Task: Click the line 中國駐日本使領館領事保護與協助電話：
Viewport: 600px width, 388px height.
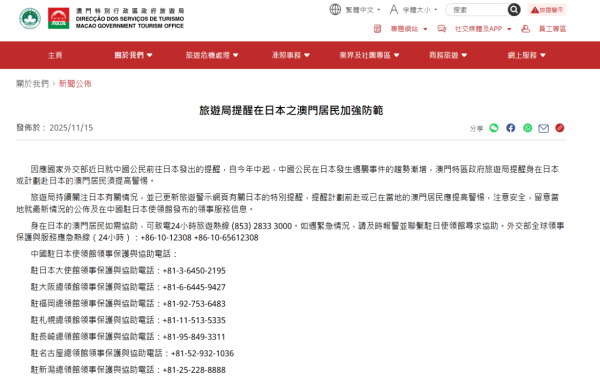Action: click(104, 254)
